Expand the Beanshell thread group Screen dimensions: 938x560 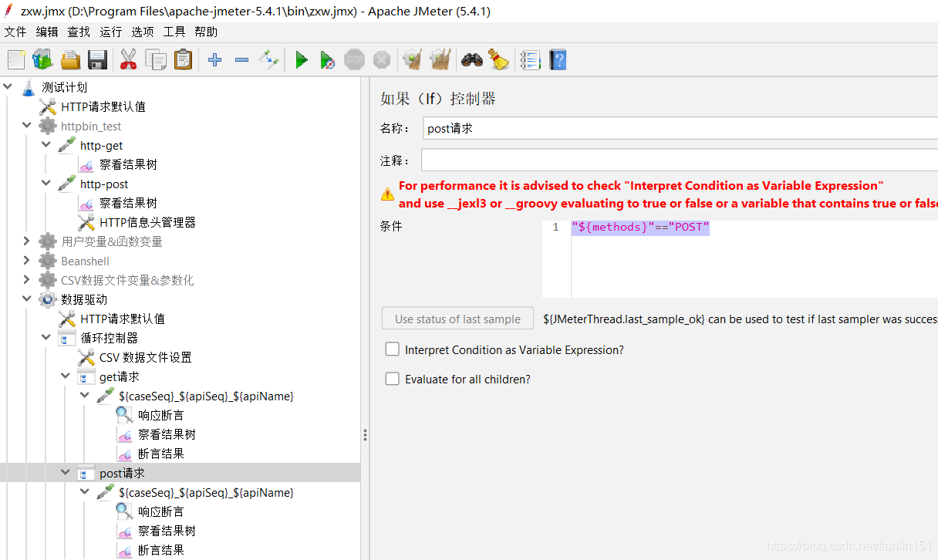pyautogui.click(x=27, y=261)
